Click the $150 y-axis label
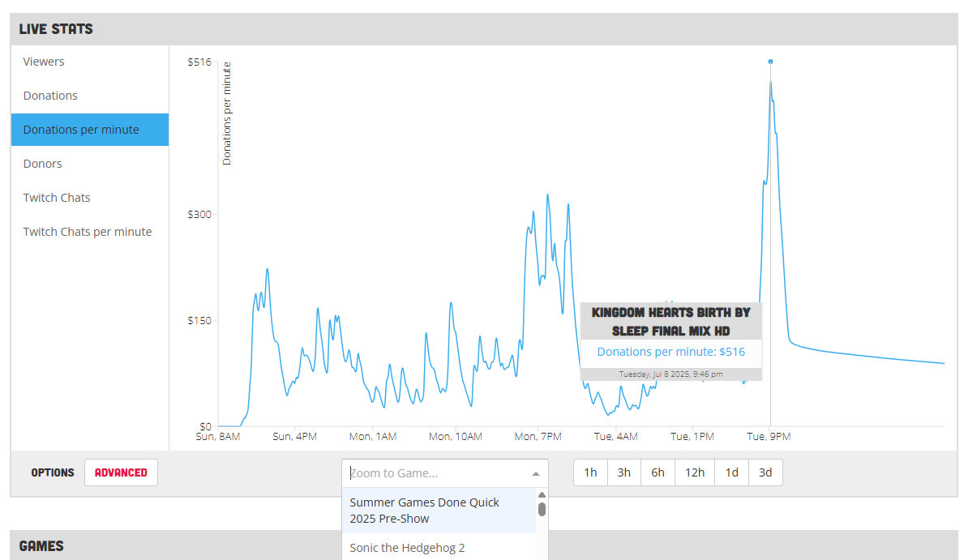The height and width of the screenshot is (560, 964). pyautogui.click(x=199, y=320)
